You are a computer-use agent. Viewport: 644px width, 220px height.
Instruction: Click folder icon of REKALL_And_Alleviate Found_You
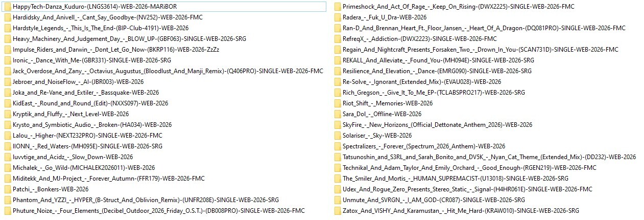pos(337,60)
